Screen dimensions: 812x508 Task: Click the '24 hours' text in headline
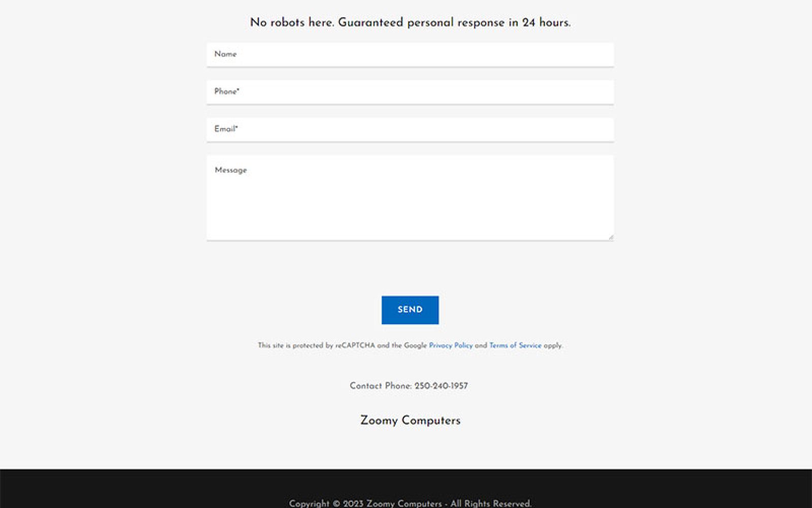tap(546, 23)
